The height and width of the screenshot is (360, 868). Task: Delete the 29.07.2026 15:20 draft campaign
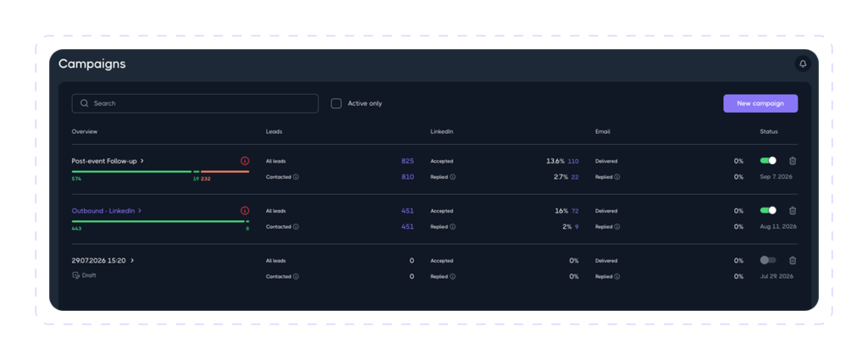click(793, 260)
